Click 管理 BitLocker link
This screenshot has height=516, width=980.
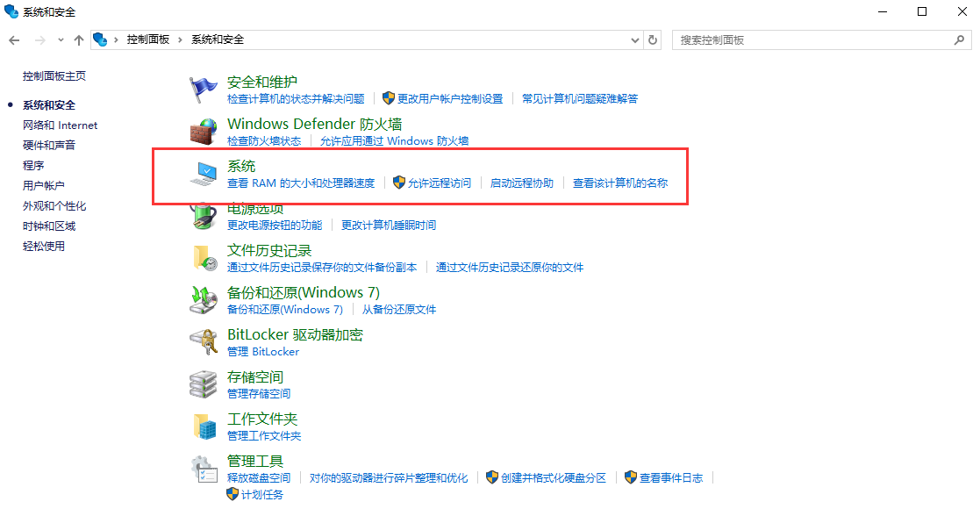[263, 352]
